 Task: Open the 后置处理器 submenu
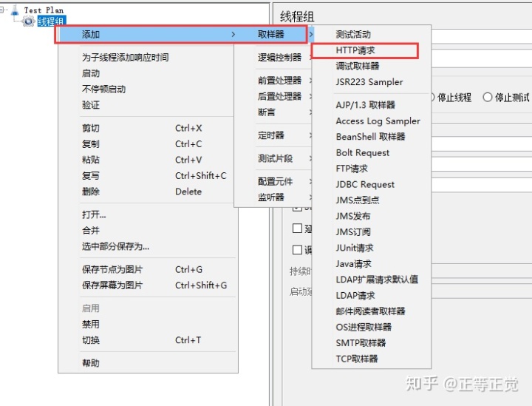273,96
